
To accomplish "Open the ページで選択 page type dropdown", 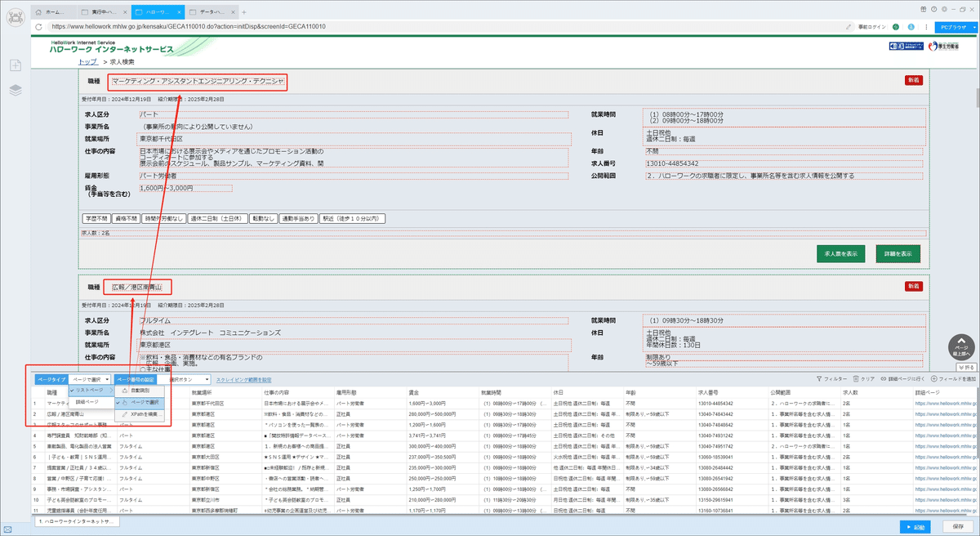I will (89, 380).
